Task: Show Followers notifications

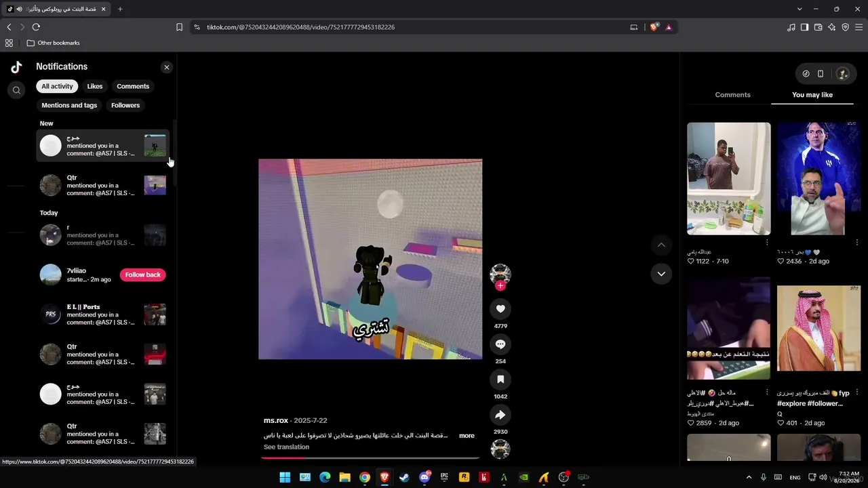Action: click(x=125, y=105)
